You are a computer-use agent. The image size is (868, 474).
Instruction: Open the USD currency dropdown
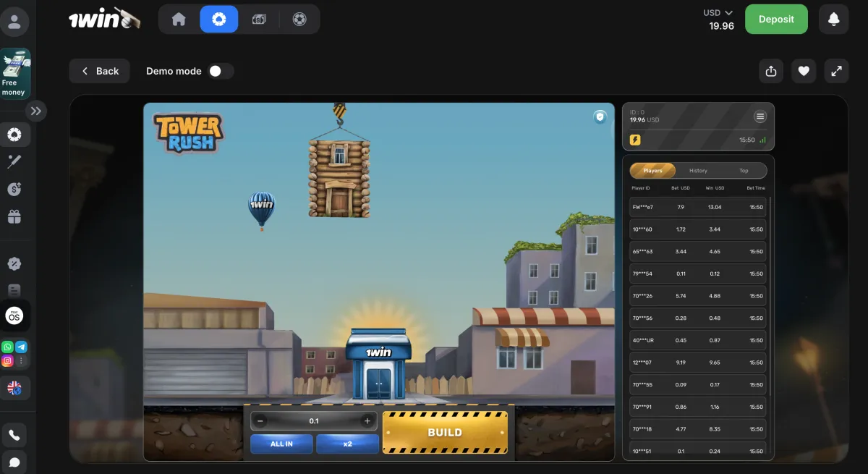(718, 12)
